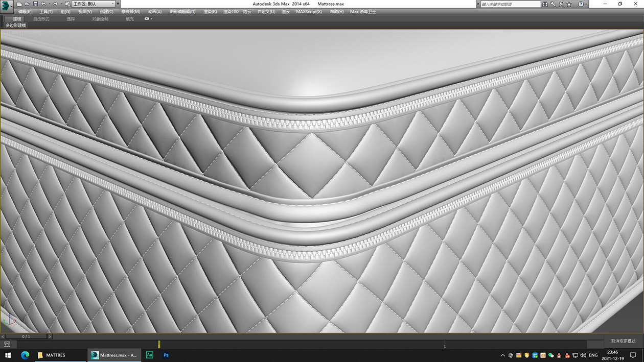Open the Max 杀毒卫士 menu
Viewport: 644px width, 362px height.
[x=363, y=12]
